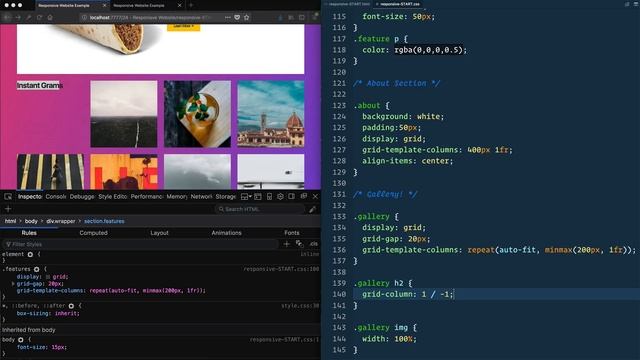640x360 pixels.
Task: Switch to the Fonts panel
Action: 292,233
